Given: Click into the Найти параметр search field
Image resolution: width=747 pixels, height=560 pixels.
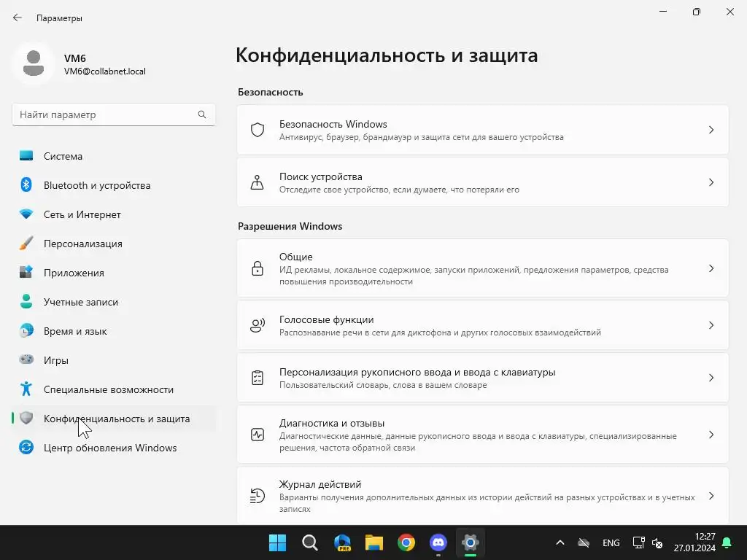Looking at the screenshot, I should click(113, 114).
